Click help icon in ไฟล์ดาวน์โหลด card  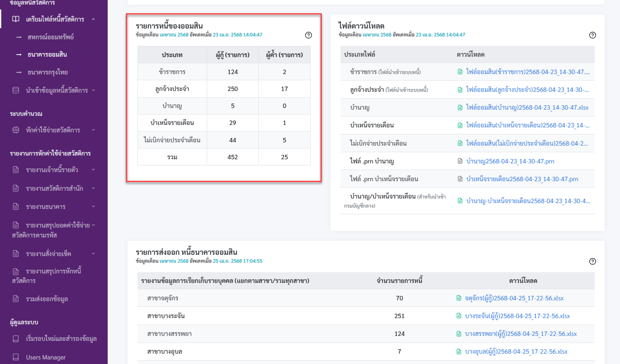[593, 35]
